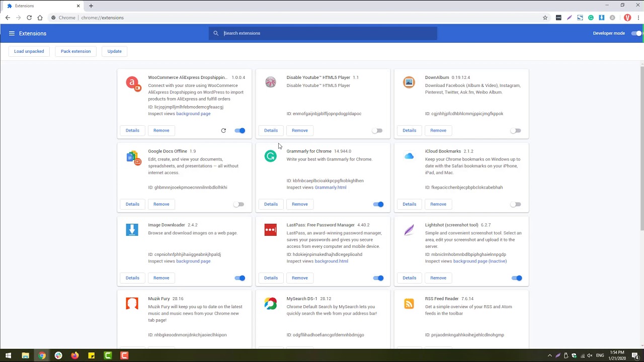Open Grammarly.html inspect view link
Viewport: 644px width, 362px height.
tap(331, 188)
